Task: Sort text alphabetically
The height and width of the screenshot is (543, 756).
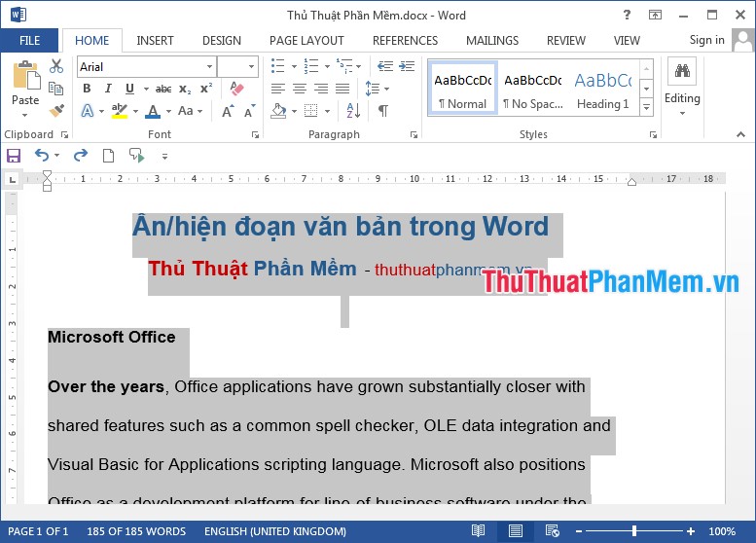Action: coord(353,110)
